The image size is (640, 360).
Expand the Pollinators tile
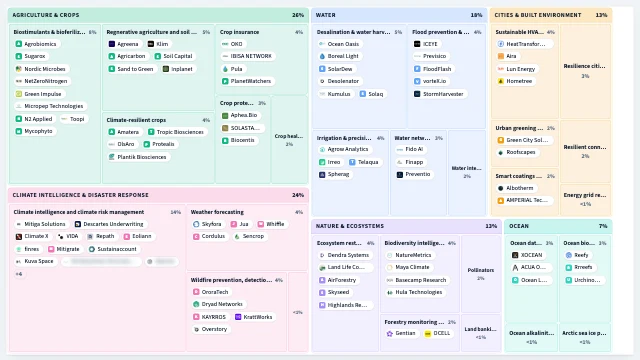[x=481, y=273]
